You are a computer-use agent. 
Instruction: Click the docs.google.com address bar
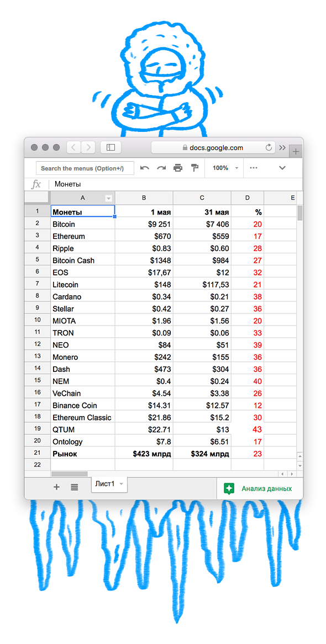[213, 147]
